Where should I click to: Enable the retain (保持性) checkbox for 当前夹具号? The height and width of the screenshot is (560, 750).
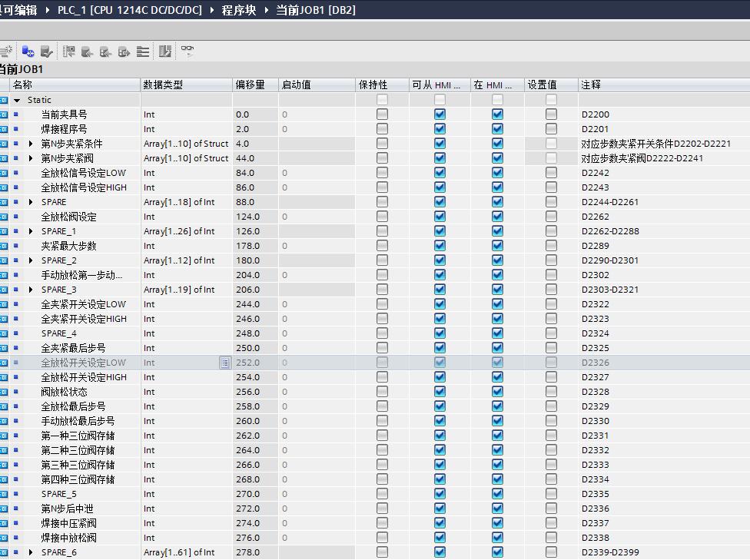pos(382,114)
